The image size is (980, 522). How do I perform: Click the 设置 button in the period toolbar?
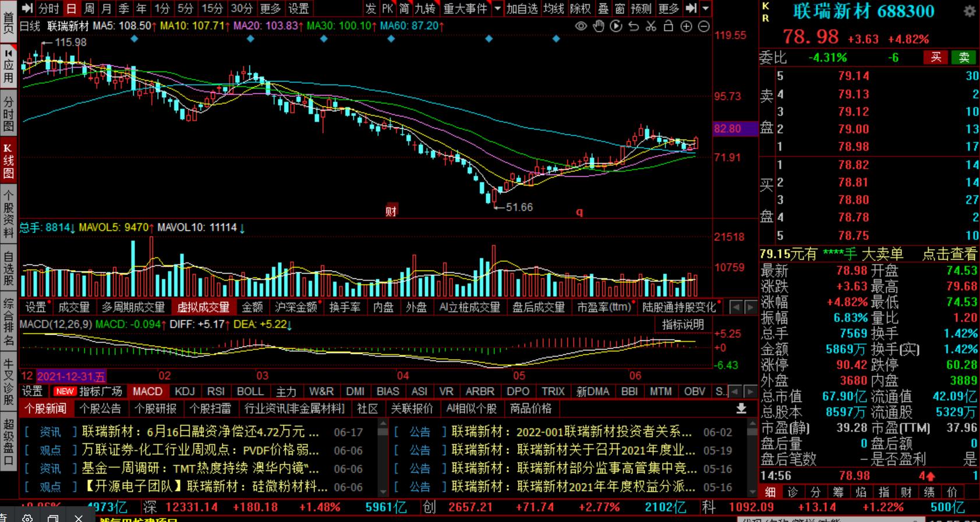click(x=299, y=8)
